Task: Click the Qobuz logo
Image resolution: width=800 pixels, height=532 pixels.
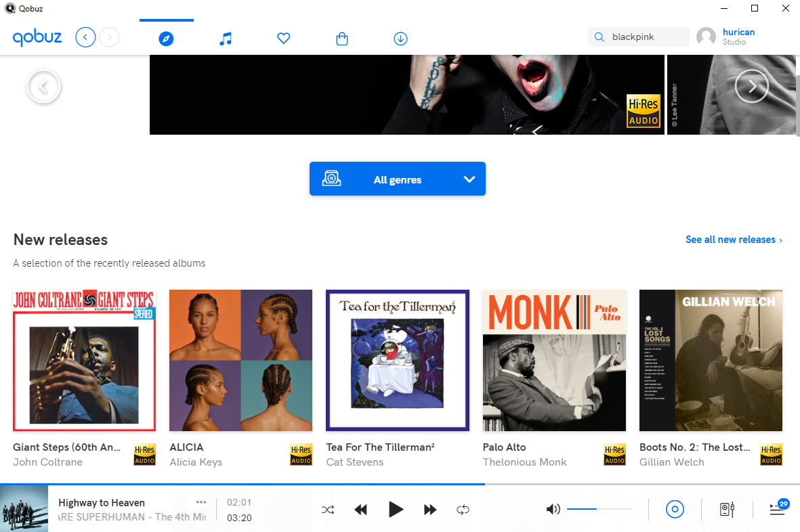Action: click(37, 38)
